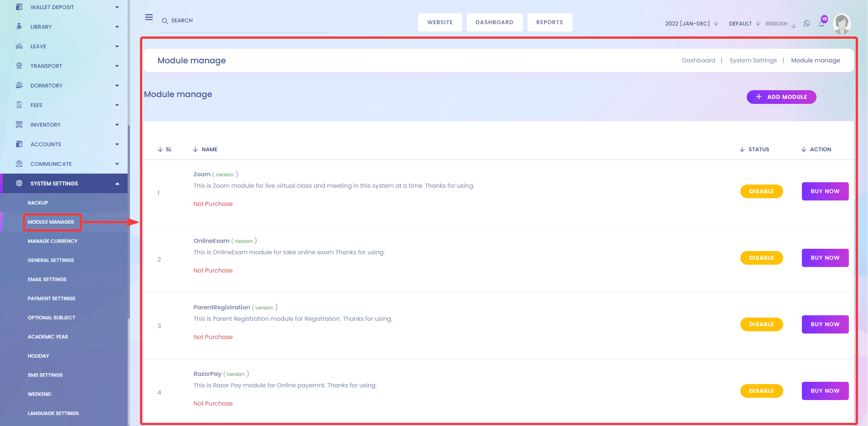Expand Inventory menu chevron
868x426 pixels.
pos(117,125)
